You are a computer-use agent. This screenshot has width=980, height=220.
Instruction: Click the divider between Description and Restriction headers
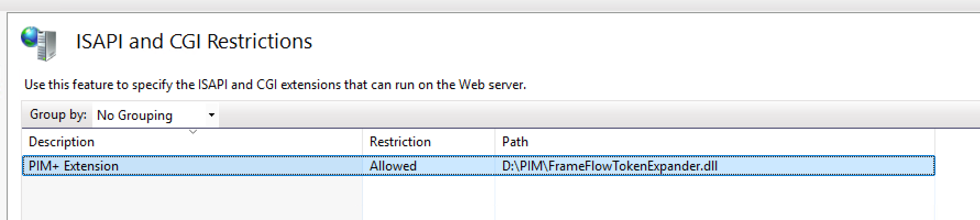[362, 142]
